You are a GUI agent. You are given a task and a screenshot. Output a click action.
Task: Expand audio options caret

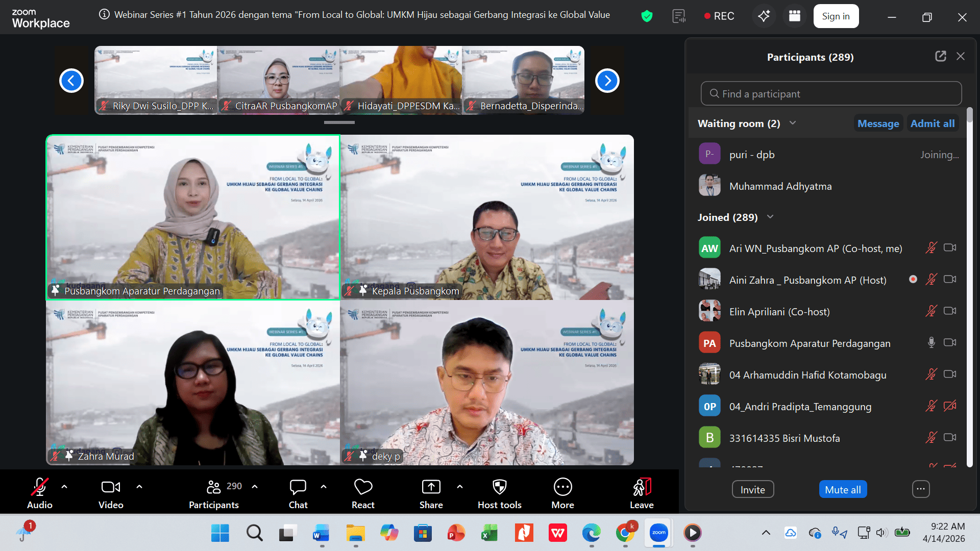[64, 487]
